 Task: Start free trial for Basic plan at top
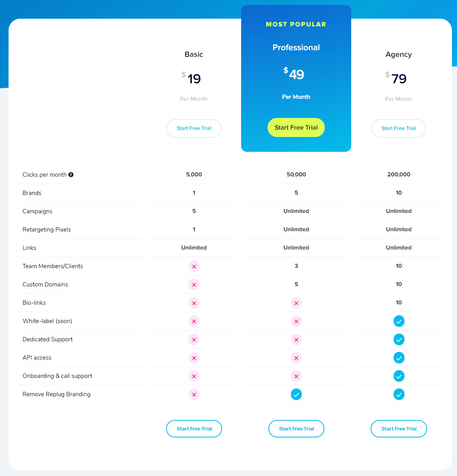194,128
